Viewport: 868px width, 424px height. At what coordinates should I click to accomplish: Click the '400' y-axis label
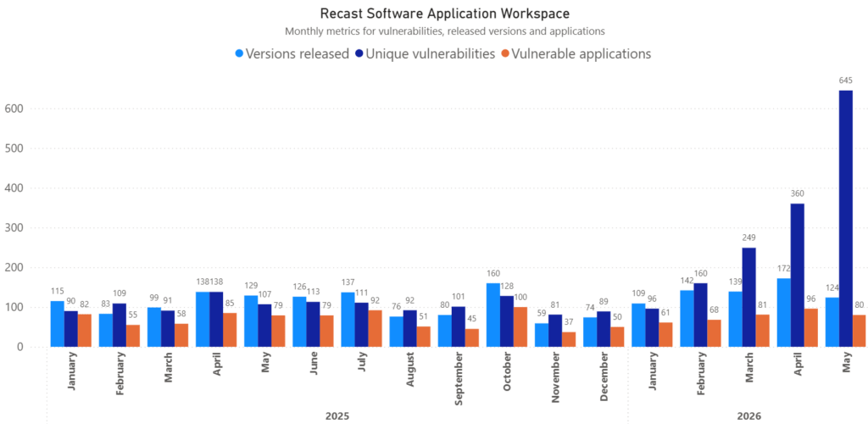[14, 188]
